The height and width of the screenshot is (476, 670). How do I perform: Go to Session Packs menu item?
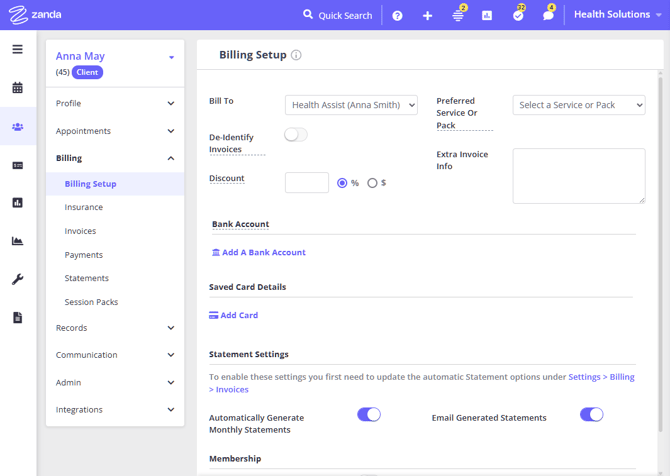coord(91,302)
